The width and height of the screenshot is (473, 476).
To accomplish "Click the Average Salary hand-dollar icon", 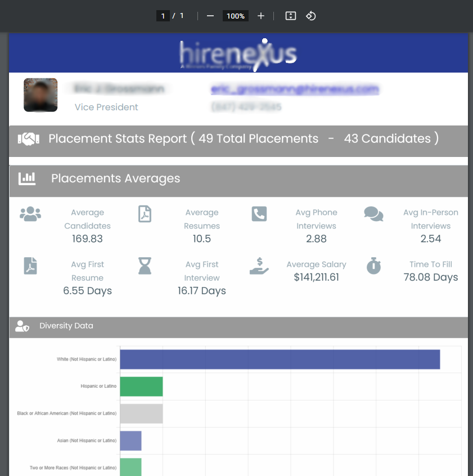I will 259,266.
